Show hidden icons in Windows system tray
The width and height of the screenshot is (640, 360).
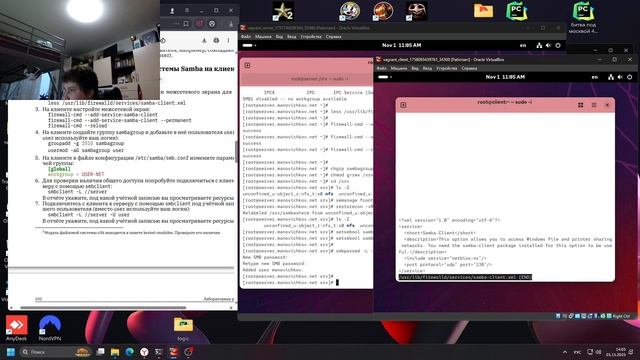click(565, 352)
